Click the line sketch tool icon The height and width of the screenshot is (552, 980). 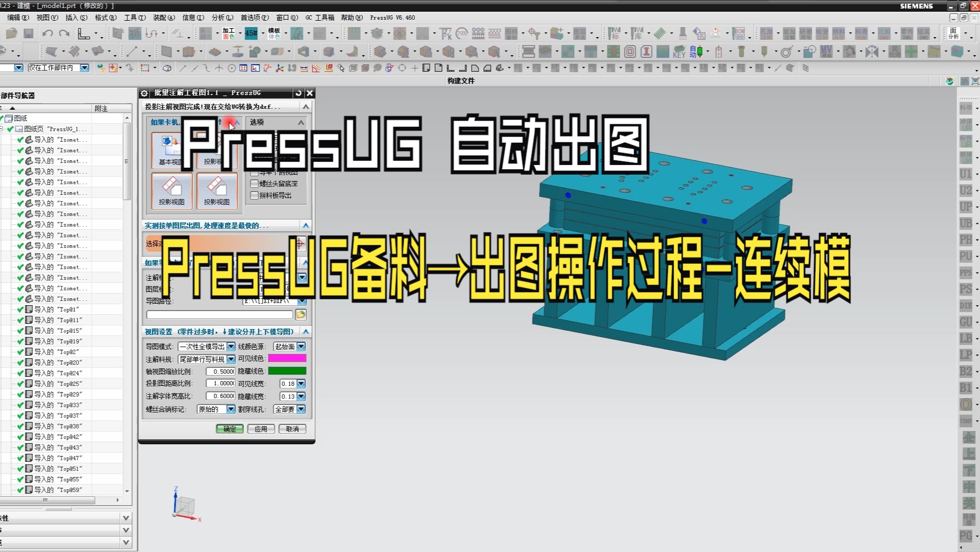tap(132, 51)
